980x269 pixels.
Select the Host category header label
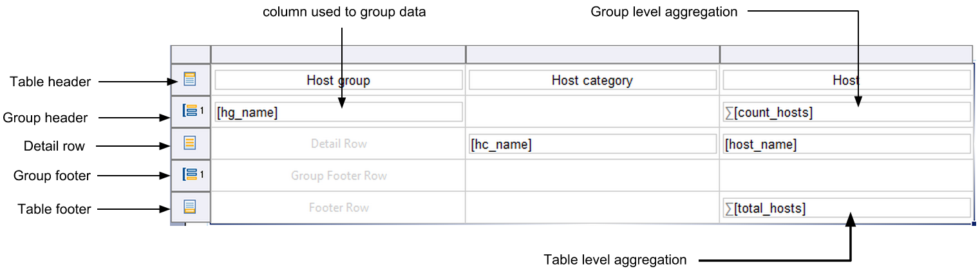592,80
